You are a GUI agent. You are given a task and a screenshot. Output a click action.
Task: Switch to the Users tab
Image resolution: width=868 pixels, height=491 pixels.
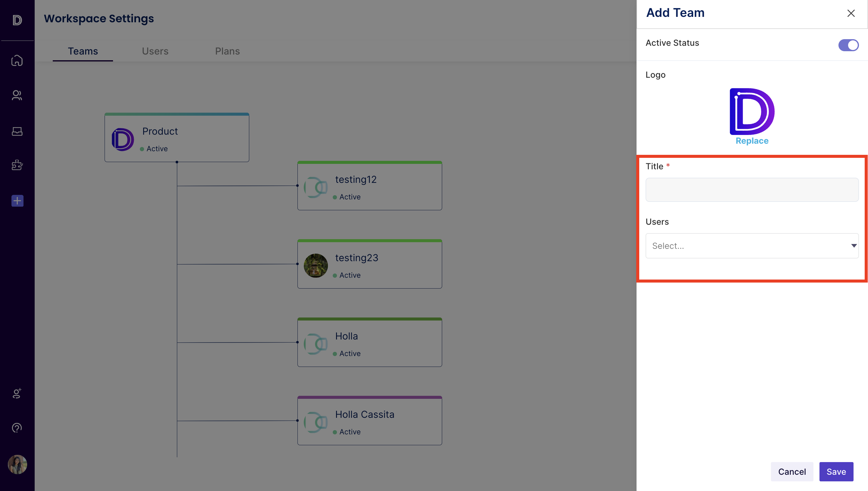click(155, 51)
